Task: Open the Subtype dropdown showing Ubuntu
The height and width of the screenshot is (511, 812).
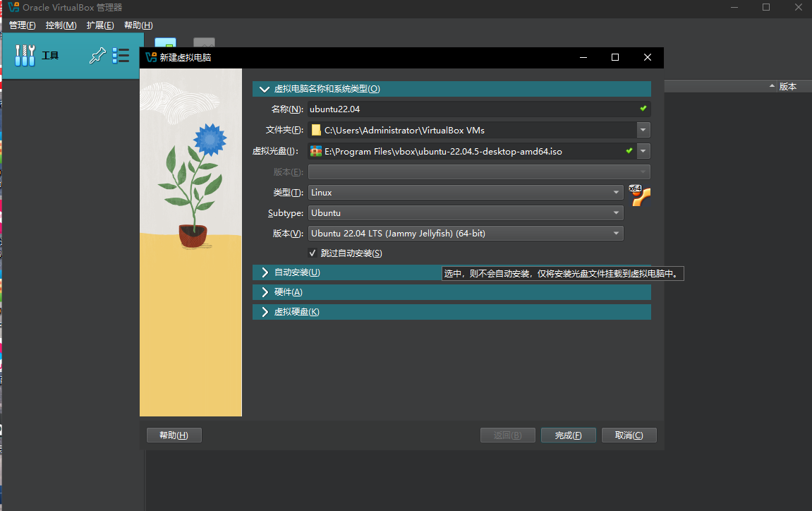Action: [x=466, y=213]
